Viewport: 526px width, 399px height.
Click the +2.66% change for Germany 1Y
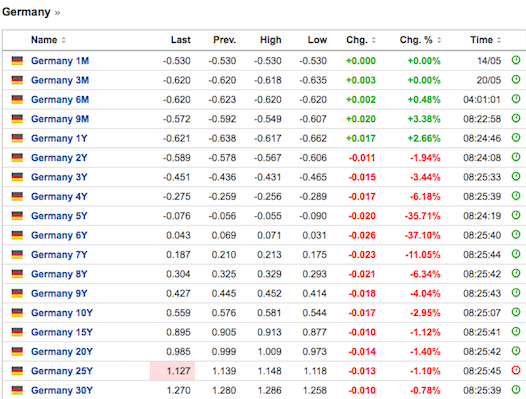pos(424,138)
